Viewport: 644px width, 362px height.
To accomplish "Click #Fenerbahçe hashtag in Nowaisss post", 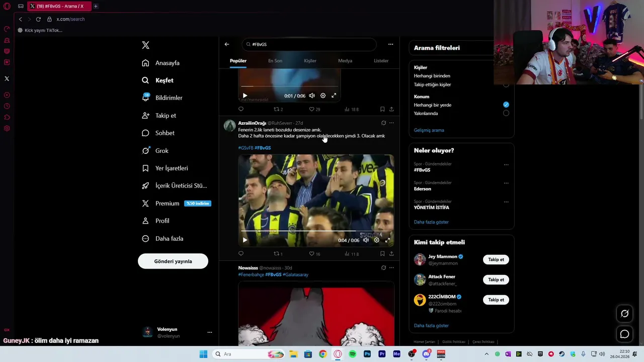I will [x=251, y=275].
